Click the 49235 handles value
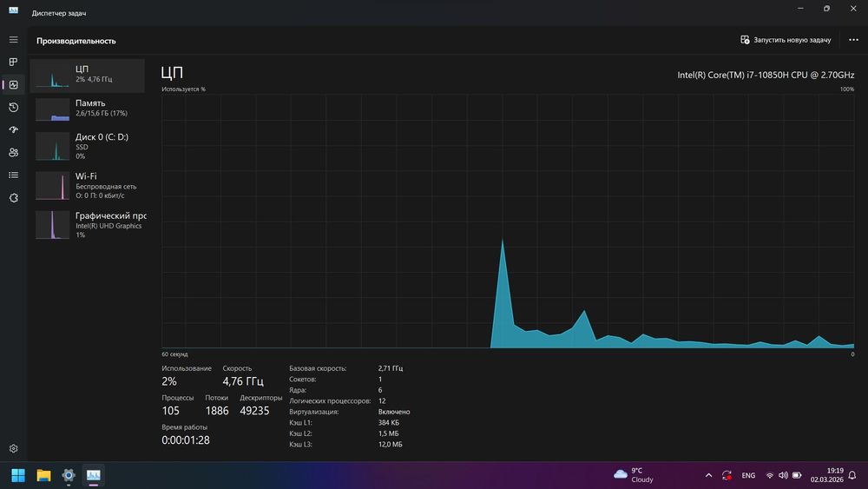This screenshot has height=489, width=868. pyautogui.click(x=254, y=411)
